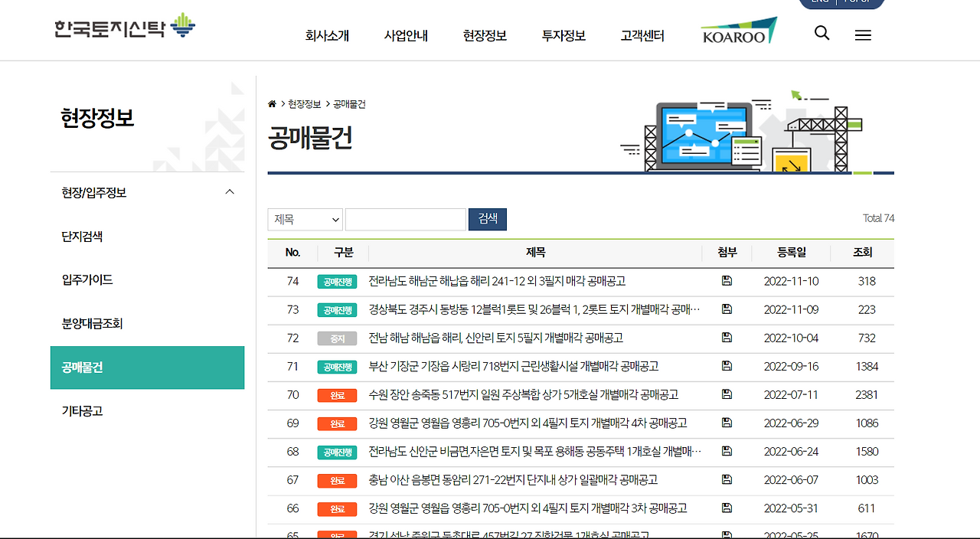Image resolution: width=980 pixels, height=539 pixels.
Task: Click inside the empty search input field
Action: [x=405, y=219]
